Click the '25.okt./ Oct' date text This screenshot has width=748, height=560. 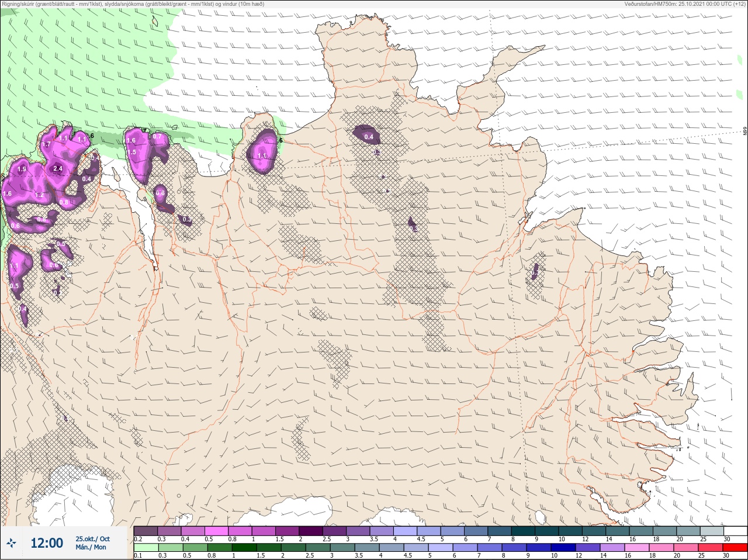(92, 539)
